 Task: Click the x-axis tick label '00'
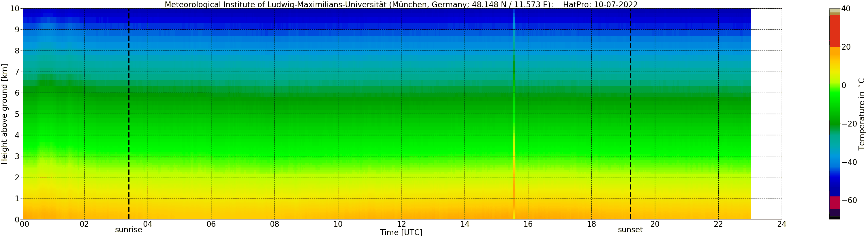coord(24,224)
